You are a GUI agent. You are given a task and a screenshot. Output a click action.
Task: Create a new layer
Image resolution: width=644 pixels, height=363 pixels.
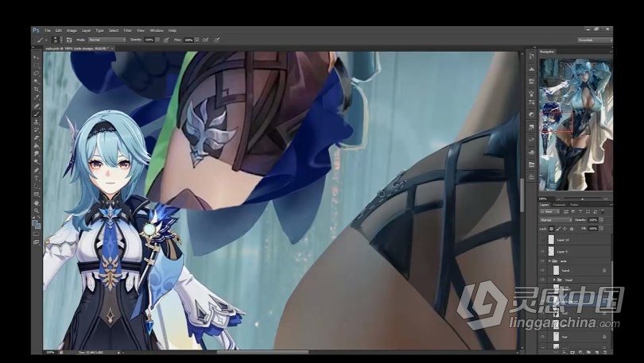coord(596,353)
